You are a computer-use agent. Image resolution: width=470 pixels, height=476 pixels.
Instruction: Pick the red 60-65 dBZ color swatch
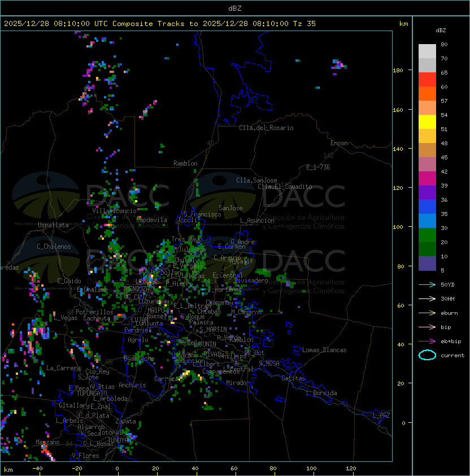[x=427, y=80]
